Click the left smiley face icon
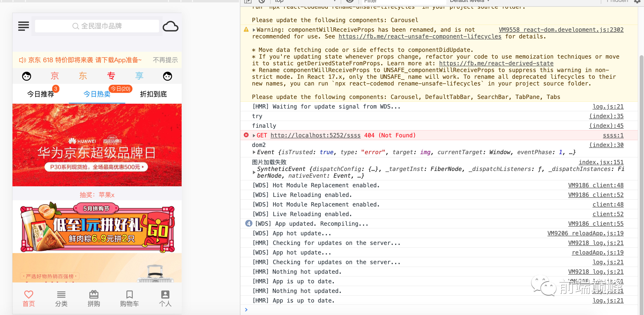The width and height of the screenshot is (644, 315). (x=26, y=76)
